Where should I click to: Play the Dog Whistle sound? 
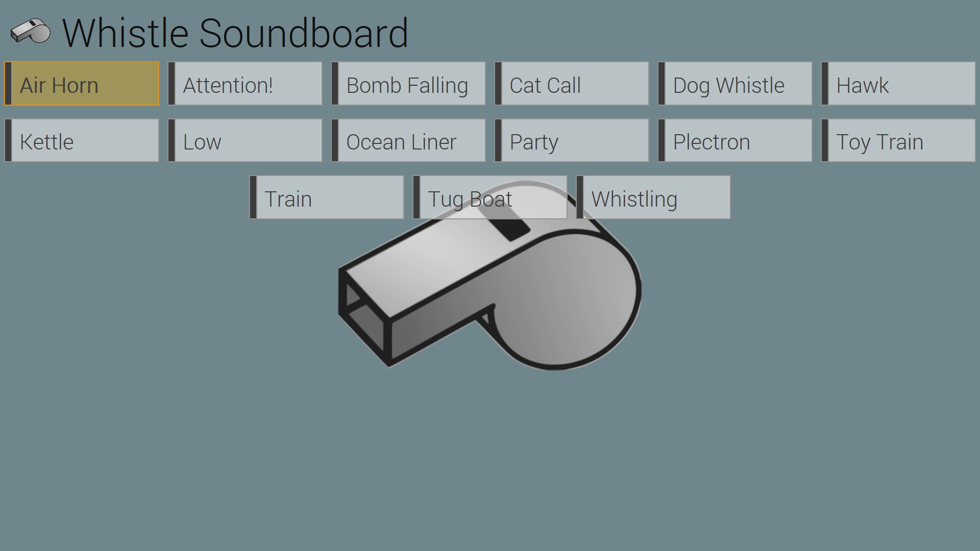(x=735, y=84)
